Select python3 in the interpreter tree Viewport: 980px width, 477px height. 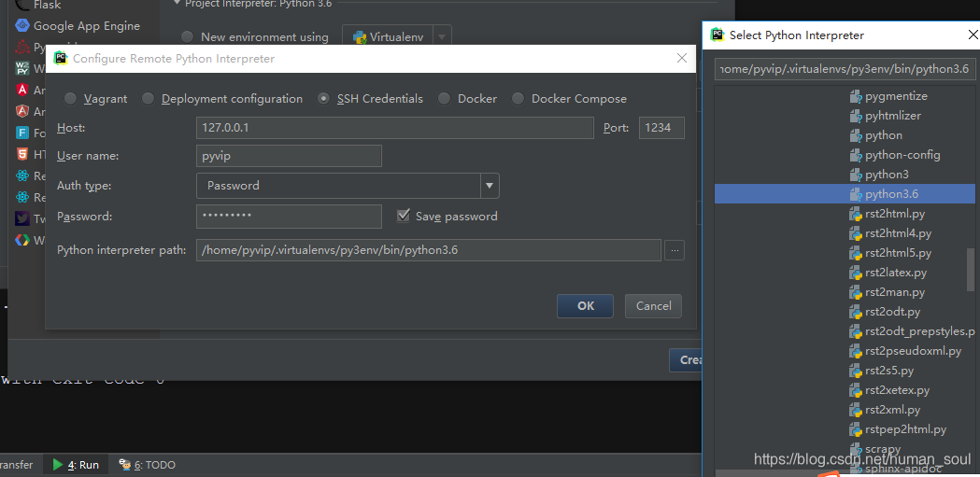point(887,175)
